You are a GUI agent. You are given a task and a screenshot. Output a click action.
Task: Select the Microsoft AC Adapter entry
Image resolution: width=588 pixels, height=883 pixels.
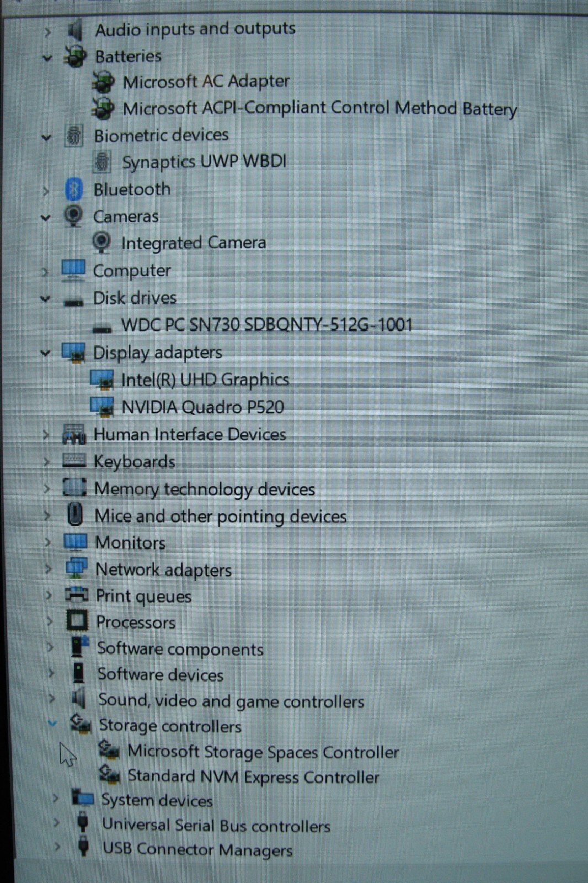(206, 82)
